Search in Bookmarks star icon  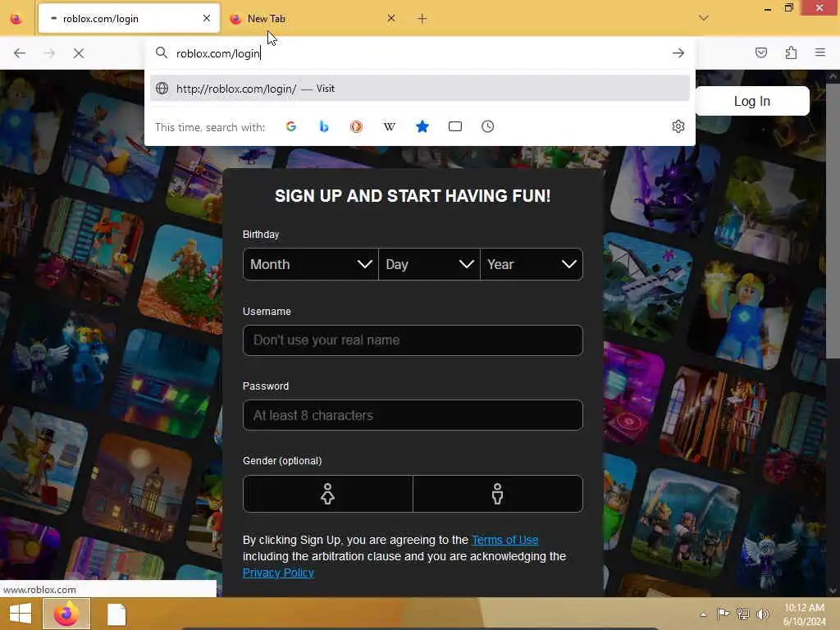point(422,126)
